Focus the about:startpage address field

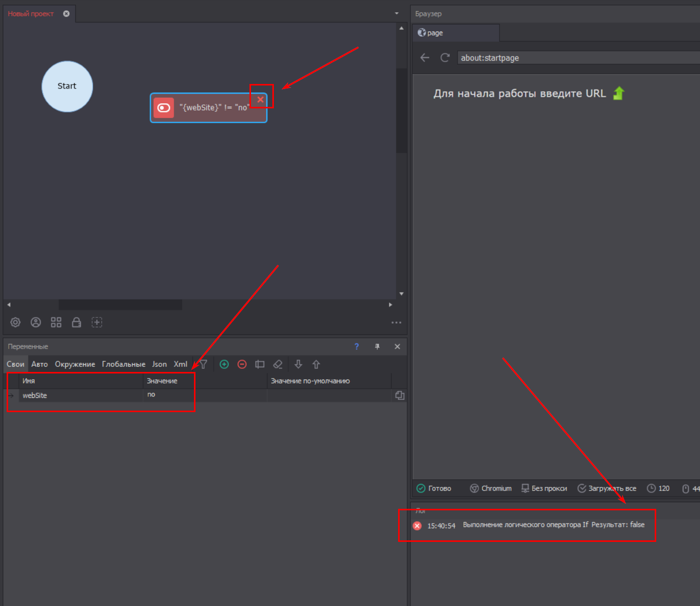click(578, 57)
